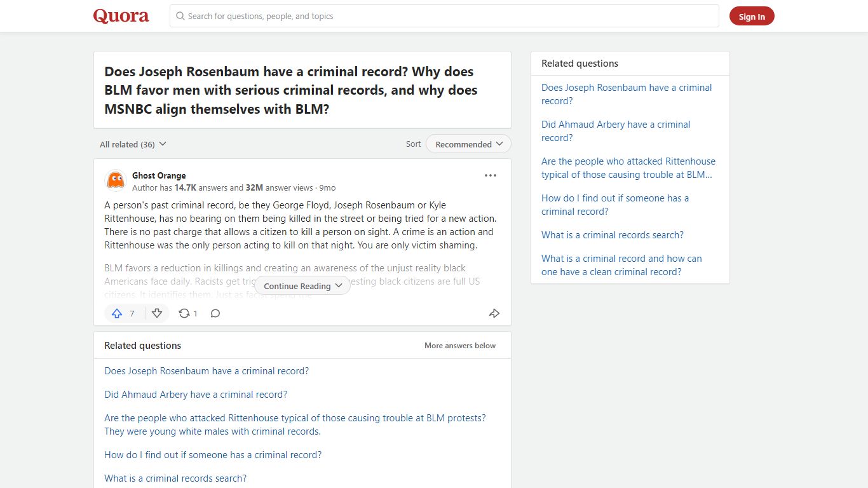868x488 pixels.
Task: Upvote Ghost Orange's answer
Action: [x=124, y=313]
